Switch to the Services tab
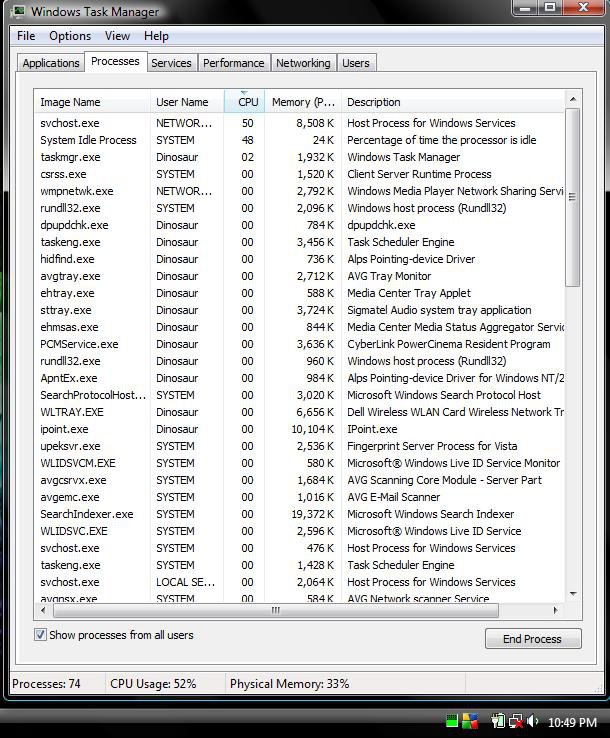 [171, 63]
